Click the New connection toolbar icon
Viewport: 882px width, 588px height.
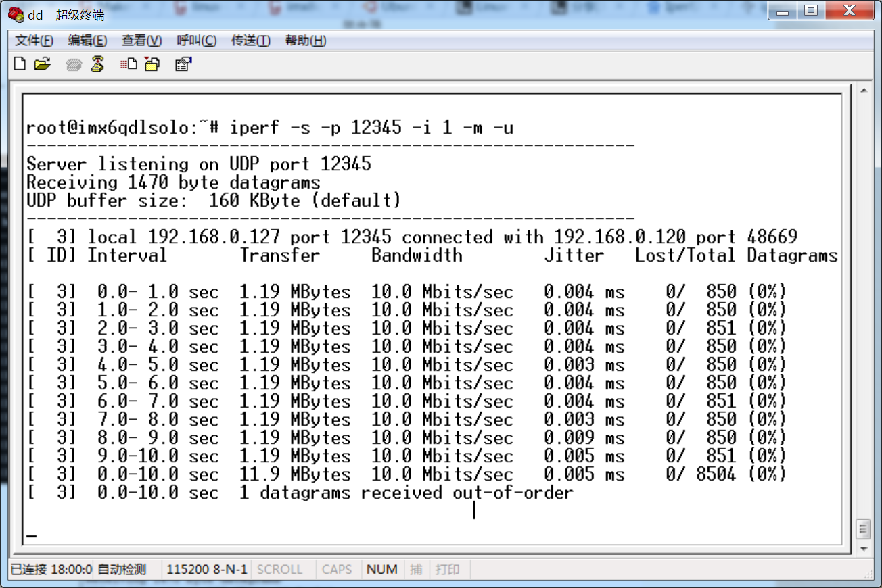click(x=20, y=64)
